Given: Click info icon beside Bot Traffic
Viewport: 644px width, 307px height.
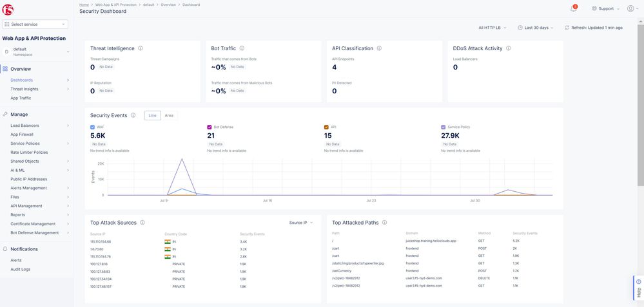Looking at the screenshot, I should pos(242,48).
